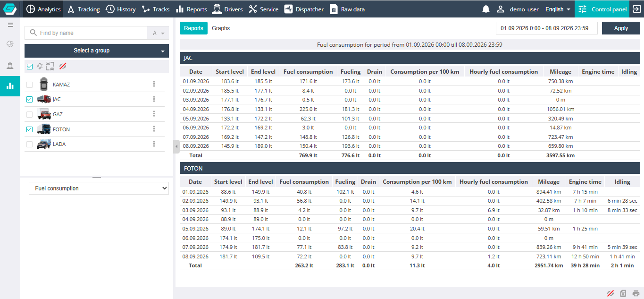The width and height of the screenshot is (644, 299).
Task: Click the logout icon in top bar
Action: (636, 9)
